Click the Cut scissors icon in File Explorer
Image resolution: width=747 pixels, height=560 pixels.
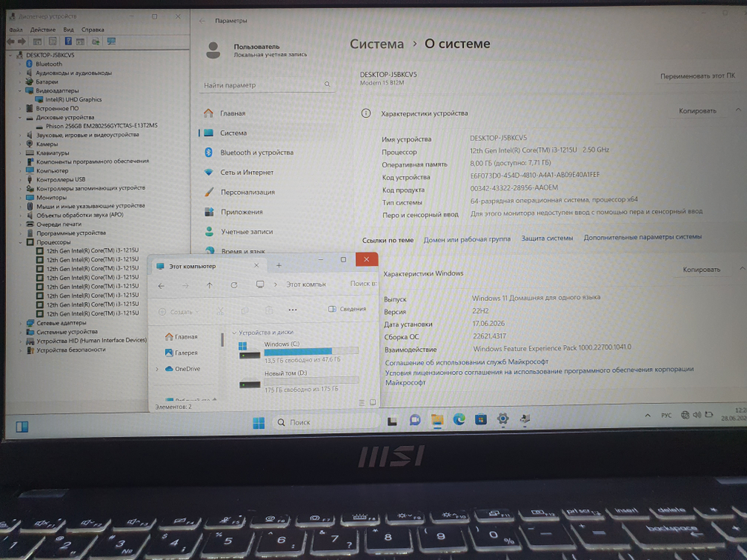tap(220, 311)
